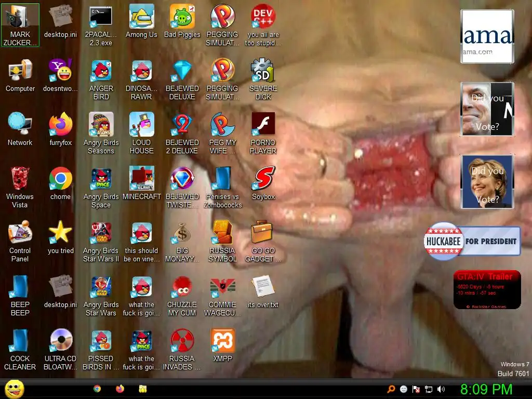532x399 pixels.
Task: Launch BEJEWED 2 DELUXE shortcut
Action: 182,134
